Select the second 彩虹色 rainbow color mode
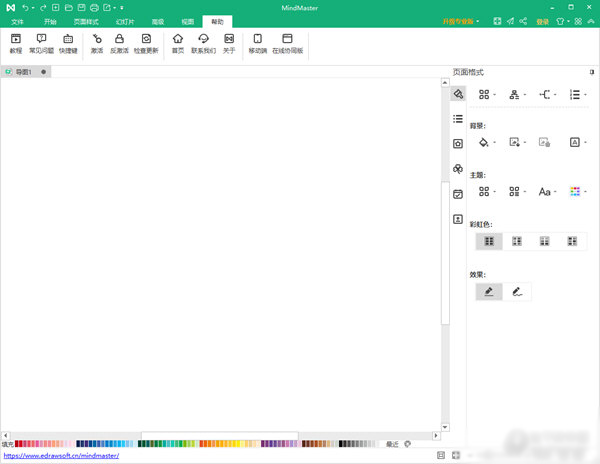 (517, 241)
